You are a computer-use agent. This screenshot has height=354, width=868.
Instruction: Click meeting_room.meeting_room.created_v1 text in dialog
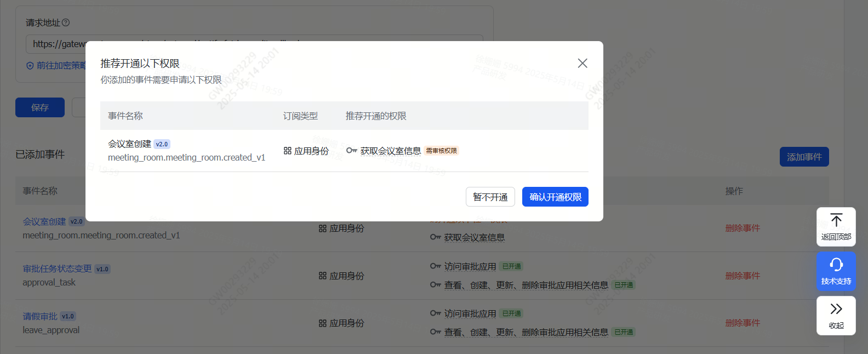(186, 157)
